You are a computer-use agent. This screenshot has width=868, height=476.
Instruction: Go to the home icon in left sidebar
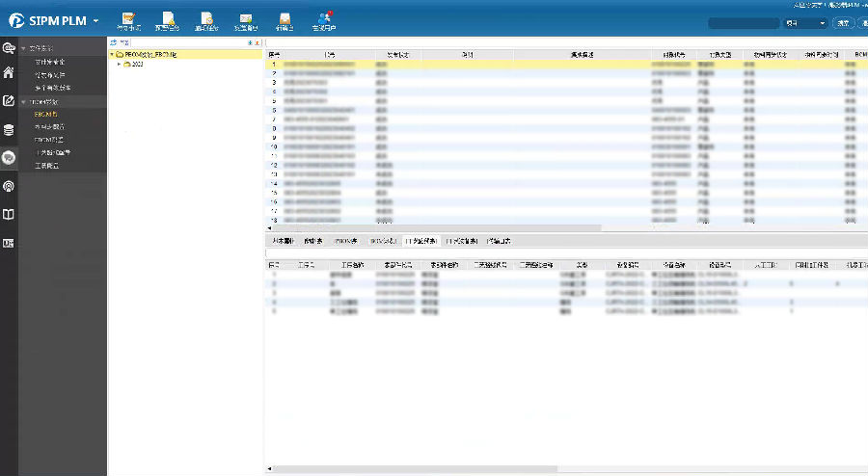click(x=9, y=72)
